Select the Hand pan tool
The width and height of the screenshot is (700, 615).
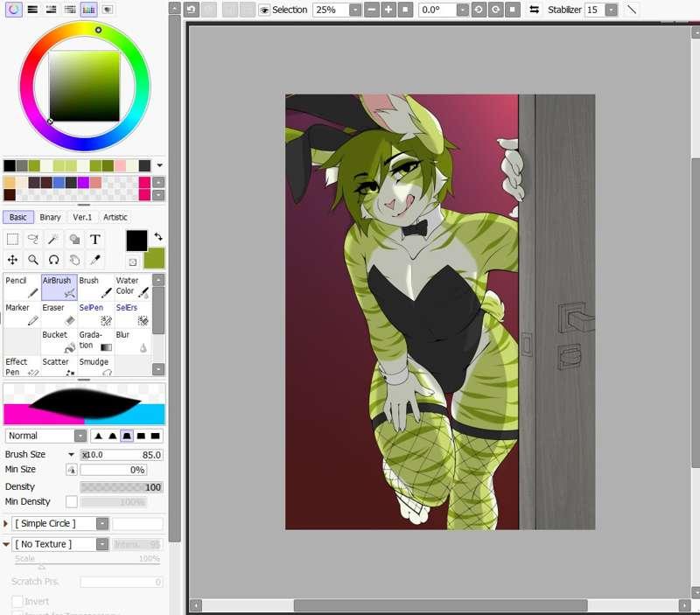click(x=74, y=260)
